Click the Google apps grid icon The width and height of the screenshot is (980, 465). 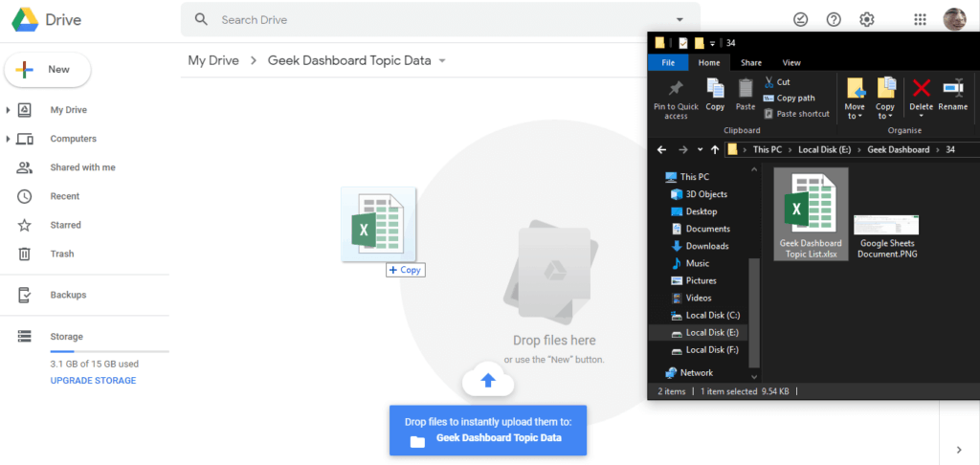[x=920, y=19]
